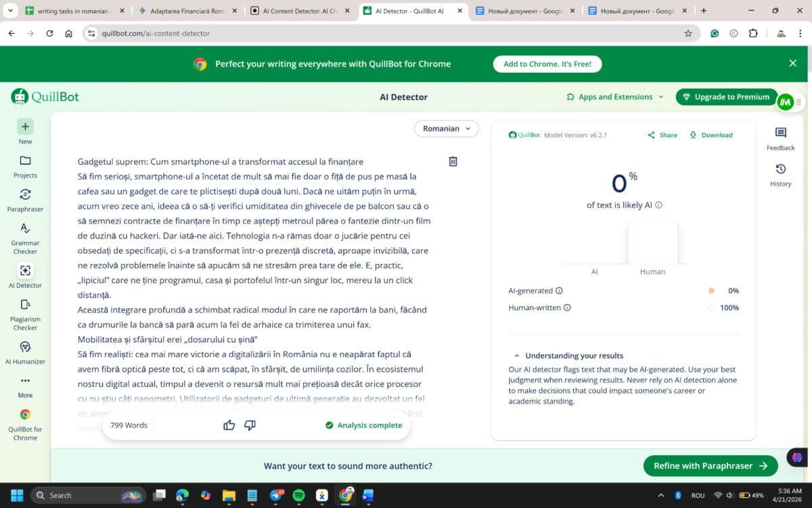
Task: Click the Share link in results
Action: (x=662, y=135)
